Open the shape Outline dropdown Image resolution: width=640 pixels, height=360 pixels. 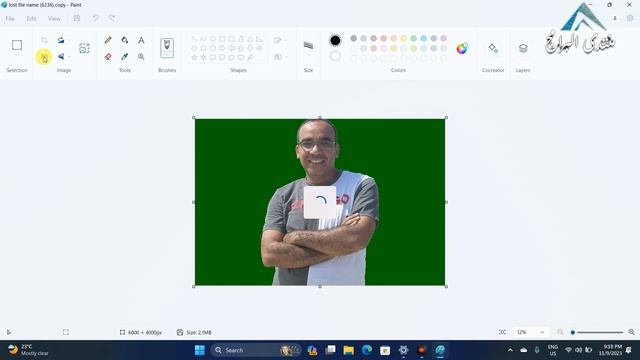coord(280,40)
